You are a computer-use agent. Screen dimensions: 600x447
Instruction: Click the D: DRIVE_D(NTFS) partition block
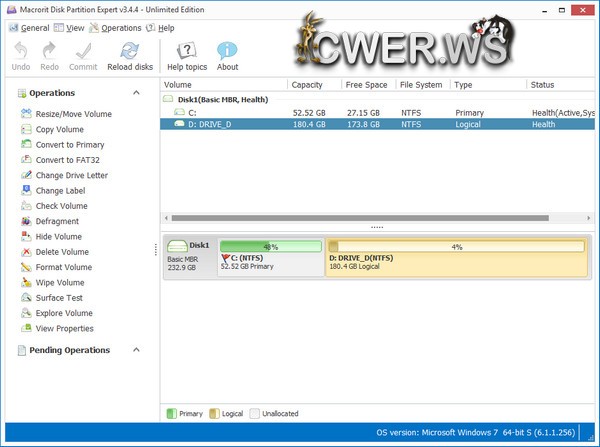click(x=457, y=257)
